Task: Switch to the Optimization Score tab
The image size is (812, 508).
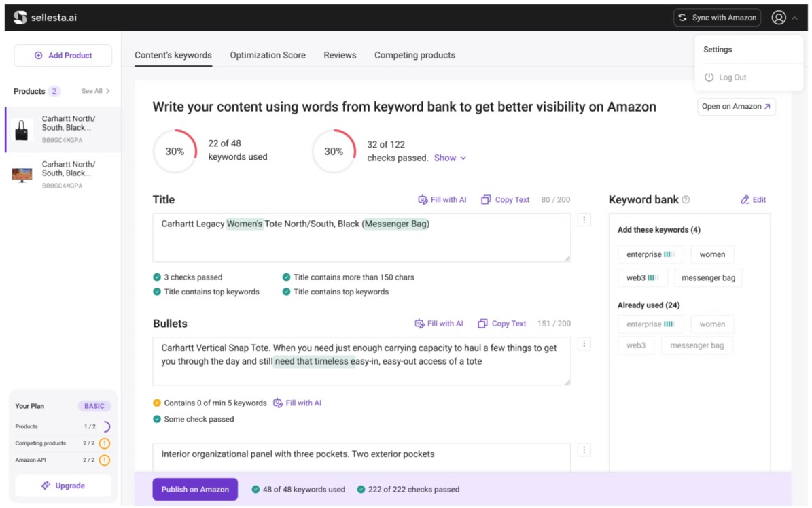Action: pyautogui.click(x=268, y=55)
